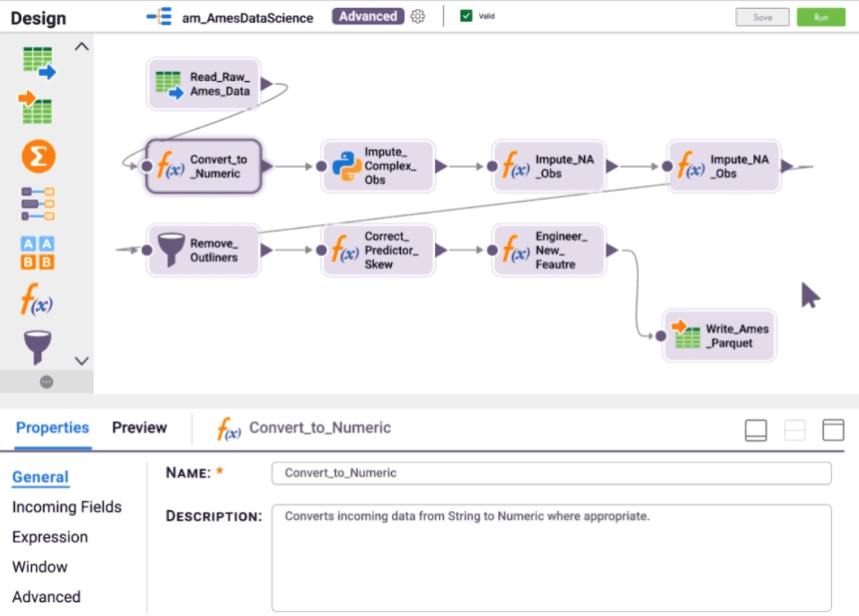The image size is (859, 616).
Task: Select the Target transformation icon in palette
Action: (x=37, y=108)
